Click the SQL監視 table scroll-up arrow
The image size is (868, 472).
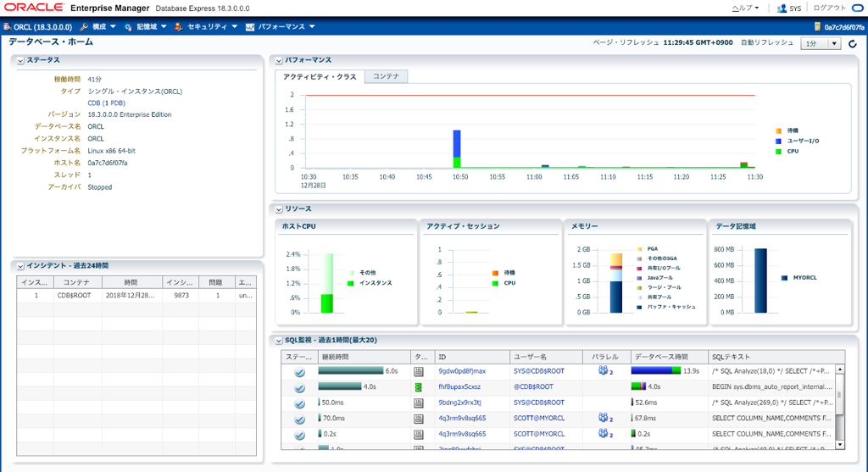pyautogui.click(x=840, y=369)
